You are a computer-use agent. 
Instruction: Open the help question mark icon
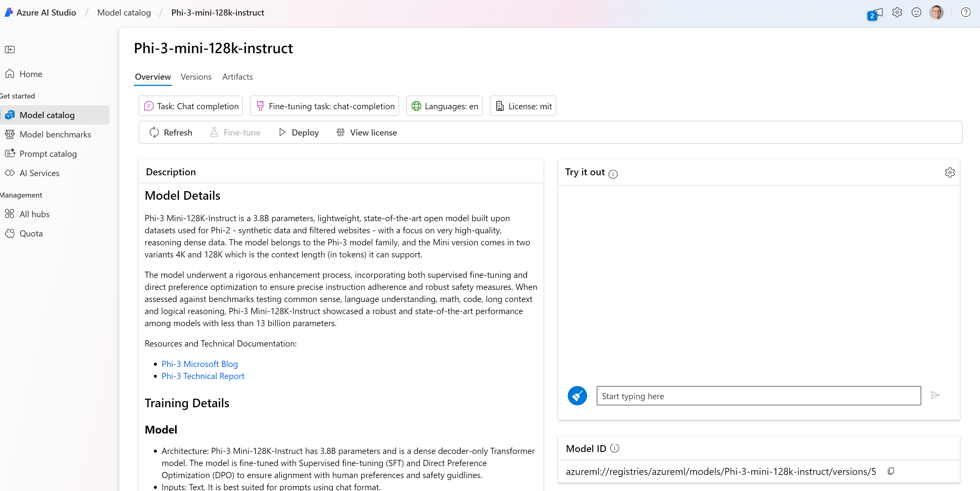966,12
